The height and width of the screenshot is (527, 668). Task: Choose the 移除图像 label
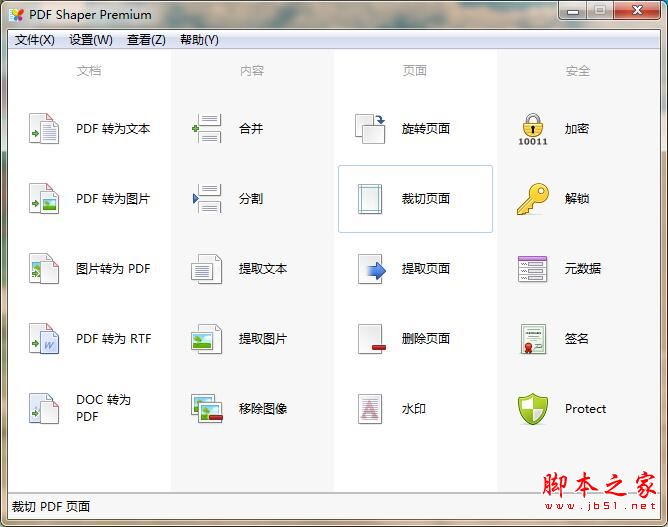pos(263,409)
